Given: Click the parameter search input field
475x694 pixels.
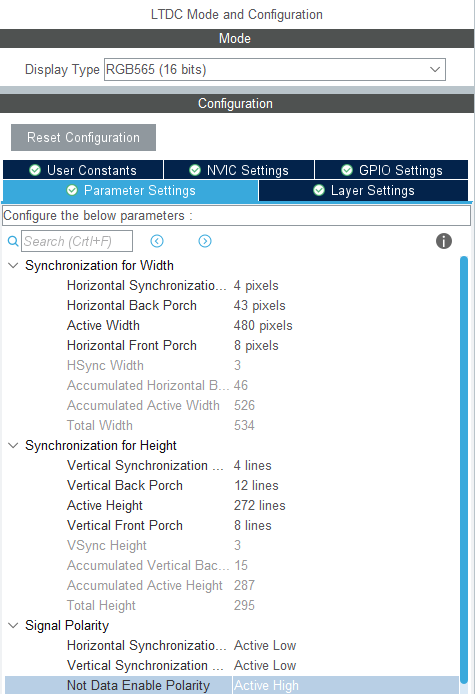Looking at the screenshot, I should (x=77, y=241).
